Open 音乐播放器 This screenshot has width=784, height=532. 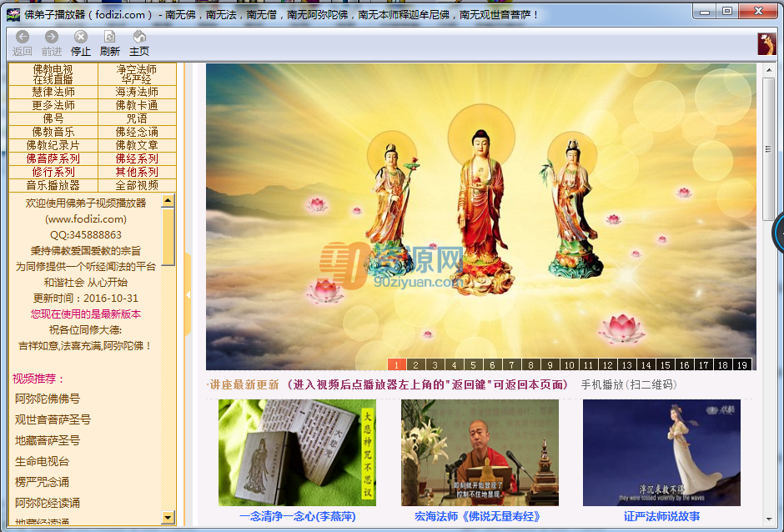tap(53, 185)
